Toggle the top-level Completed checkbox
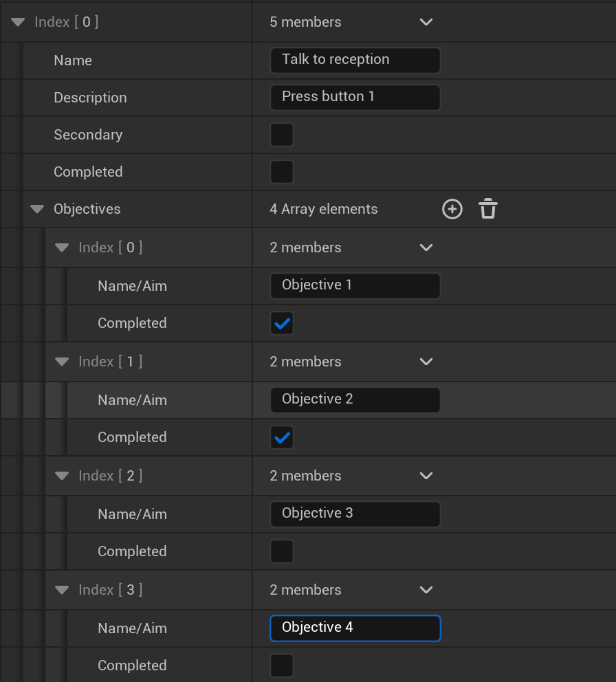The width and height of the screenshot is (616, 682). point(282,172)
